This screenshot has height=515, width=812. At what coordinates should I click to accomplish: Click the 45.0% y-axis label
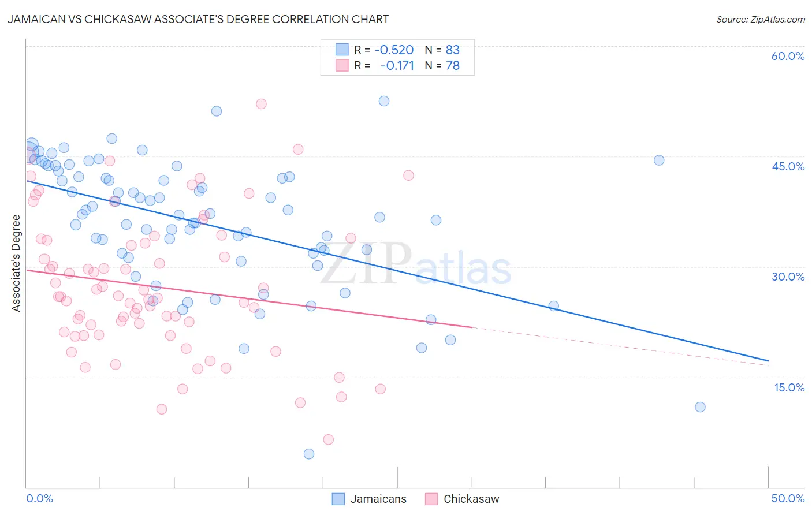click(x=788, y=166)
